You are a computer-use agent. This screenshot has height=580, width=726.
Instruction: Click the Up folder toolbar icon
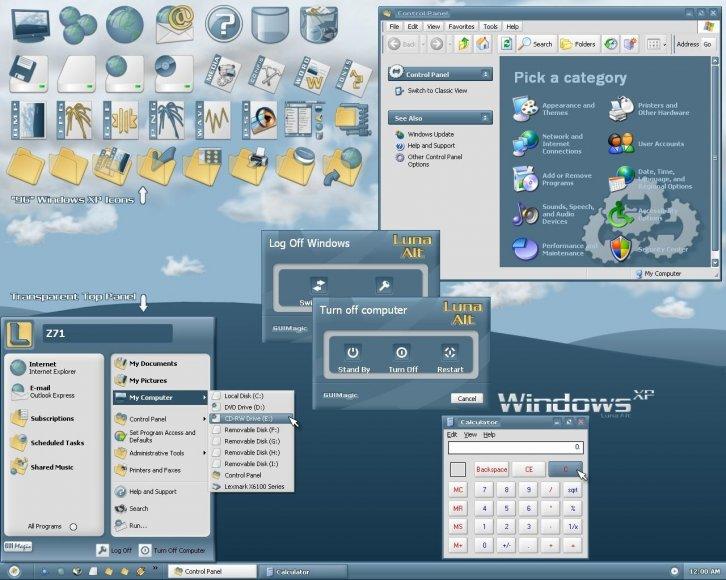pos(463,44)
